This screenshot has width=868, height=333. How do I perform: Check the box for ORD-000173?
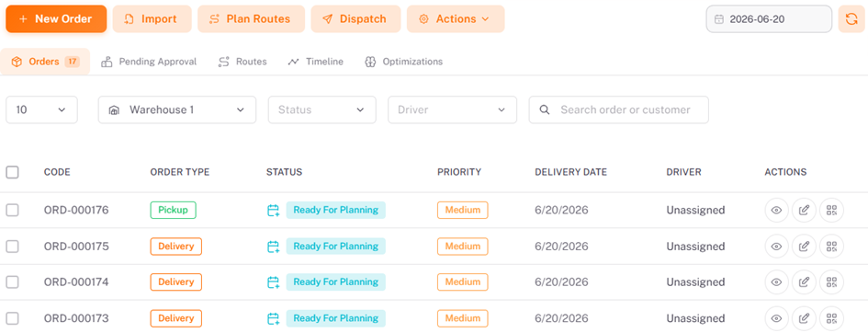[x=12, y=318]
